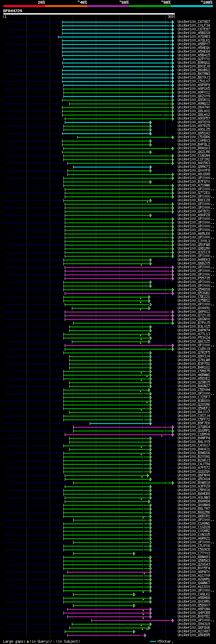Open hit UniRef100_C5XL07
216x644 pixels.
(194, 81)
